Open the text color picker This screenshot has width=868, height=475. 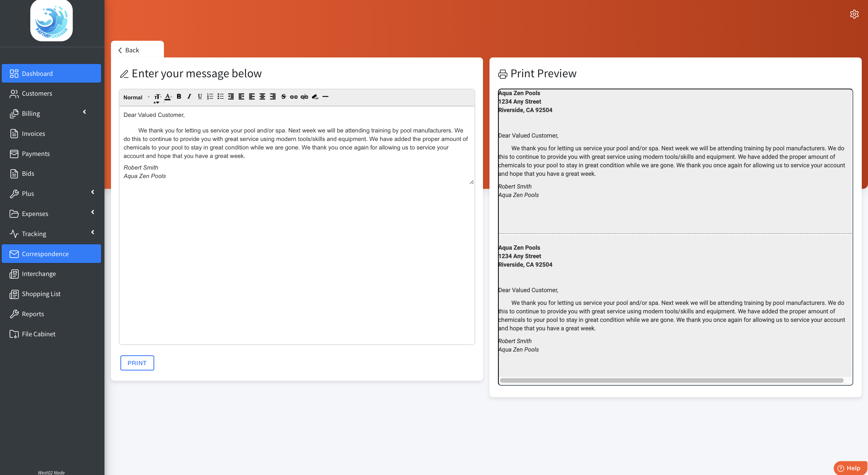coord(168,97)
